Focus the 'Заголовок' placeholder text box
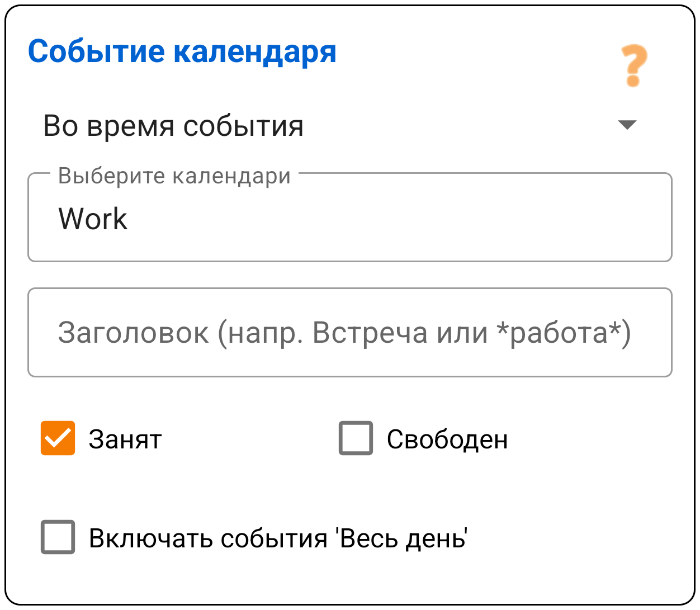This screenshot has width=700, height=610. [x=349, y=332]
